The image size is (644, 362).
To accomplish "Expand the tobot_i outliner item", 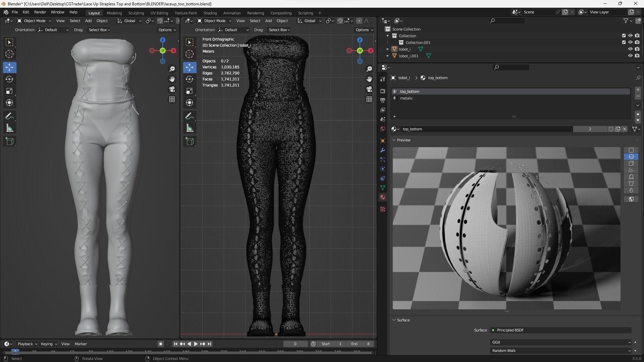I will click(x=388, y=49).
